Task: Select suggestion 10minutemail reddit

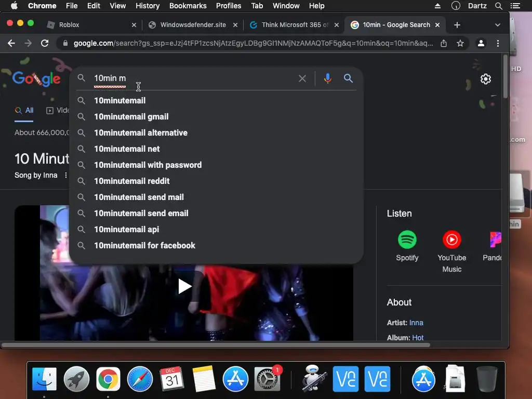Action: pyautogui.click(x=217, y=181)
